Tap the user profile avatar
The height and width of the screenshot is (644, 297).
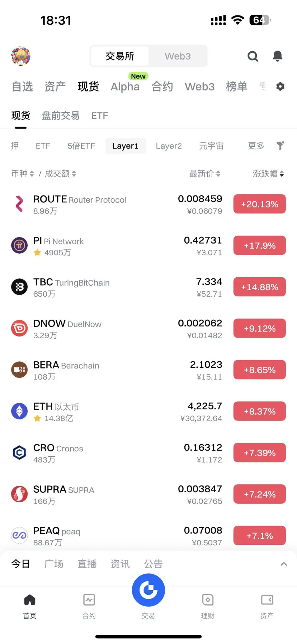[21, 56]
